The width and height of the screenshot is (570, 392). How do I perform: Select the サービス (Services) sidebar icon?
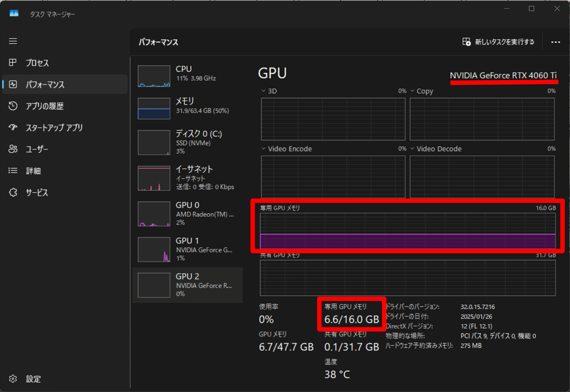tap(14, 192)
